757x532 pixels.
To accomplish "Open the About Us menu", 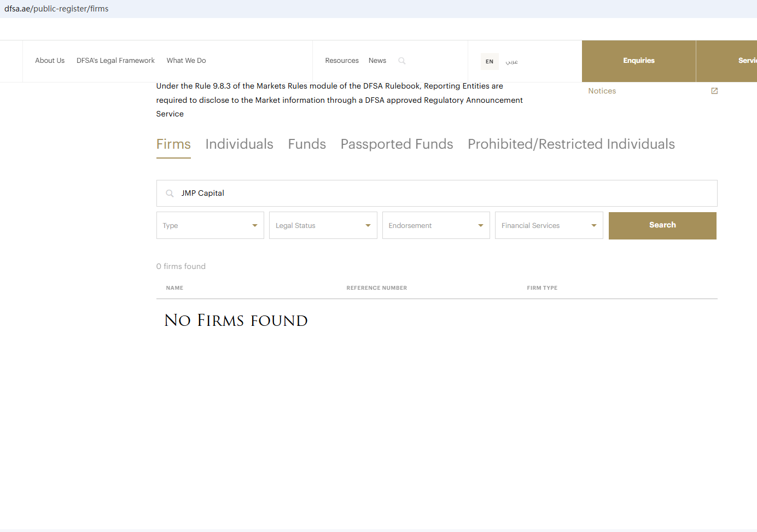I will 50,61.
